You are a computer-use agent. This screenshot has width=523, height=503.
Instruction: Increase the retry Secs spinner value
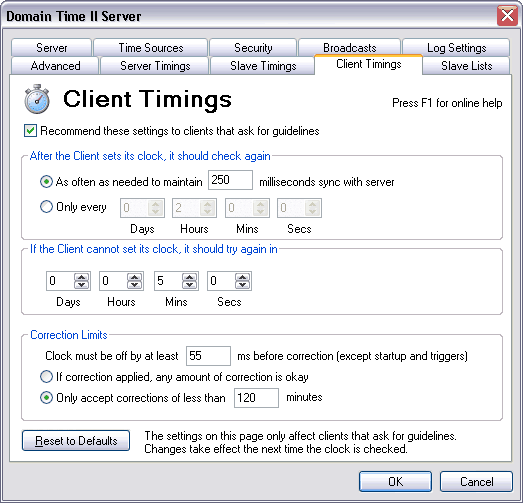pos(242,277)
